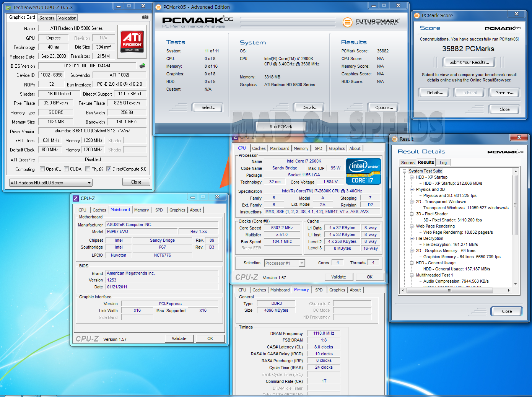Click Validate in Mainboard CPU-Z window
Viewport: 532px width, 397px height.
tap(179, 338)
